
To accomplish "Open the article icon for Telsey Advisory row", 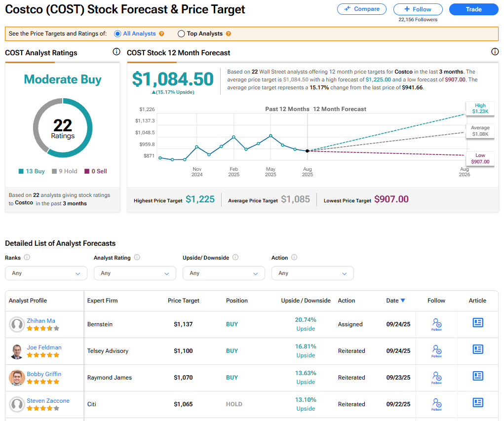I will 478,349.
